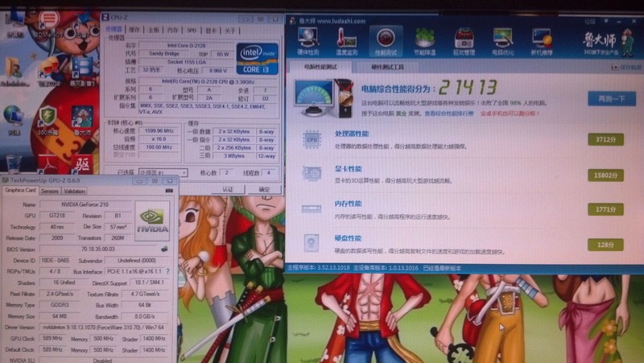The image size is (644, 363).
Task: Select 性能测试 performance test icon in Ludashi
Action: coord(386,42)
